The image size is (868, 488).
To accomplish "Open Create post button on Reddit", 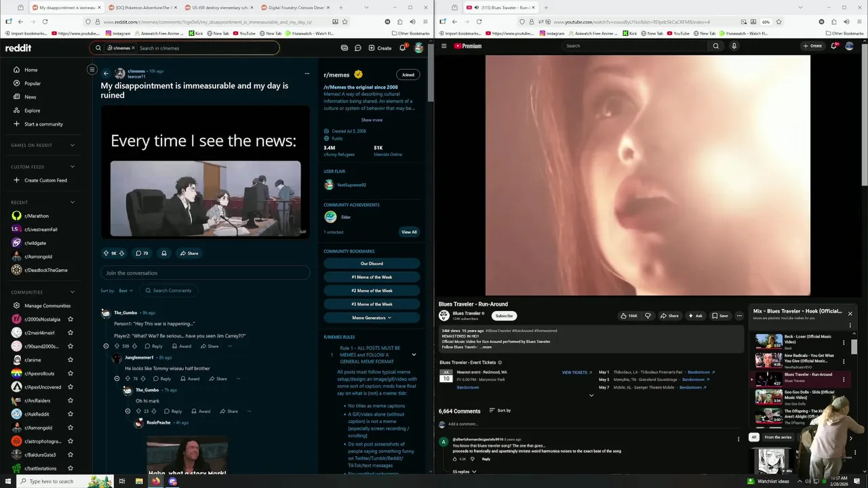I will tap(380, 48).
